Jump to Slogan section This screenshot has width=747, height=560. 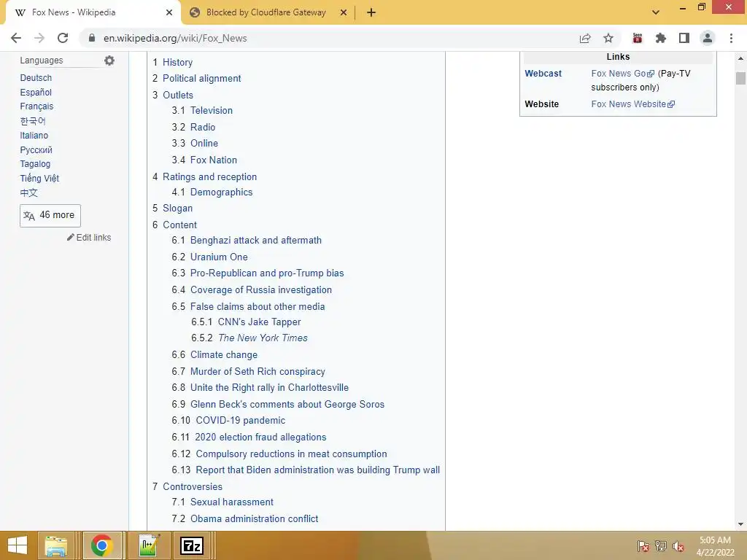coord(178,208)
